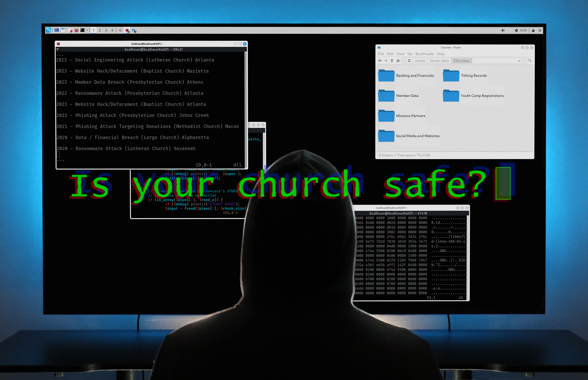This screenshot has width=588, height=380.
Task: Switch to workspace 3
Action: tap(106, 30)
